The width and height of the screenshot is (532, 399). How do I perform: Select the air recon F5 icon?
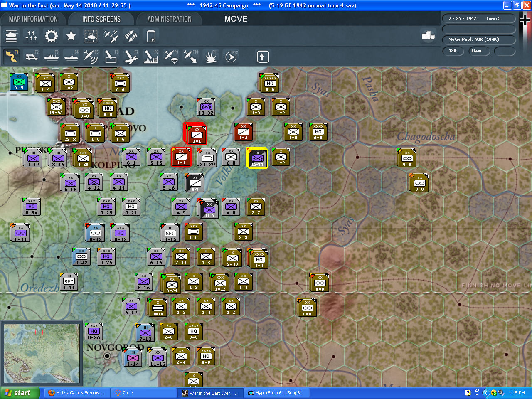[91, 57]
